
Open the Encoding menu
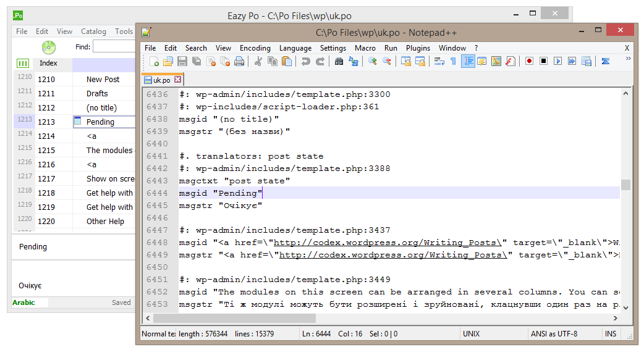click(x=255, y=48)
